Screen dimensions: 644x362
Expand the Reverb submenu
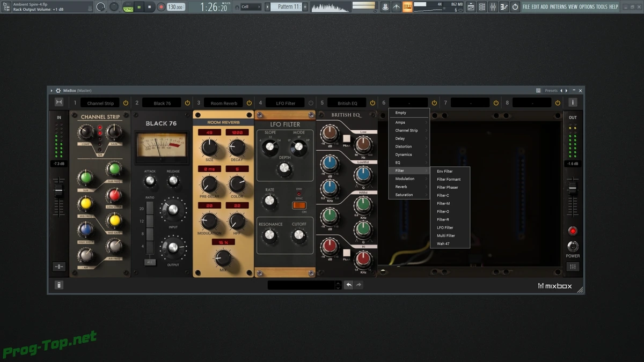[409, 187]
